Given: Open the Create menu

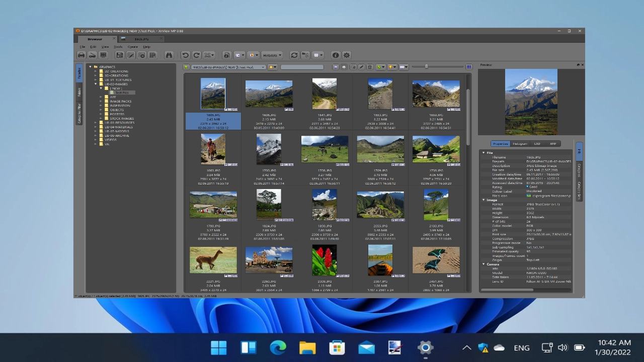Looking at the screenshot, I should coord(132,46).
